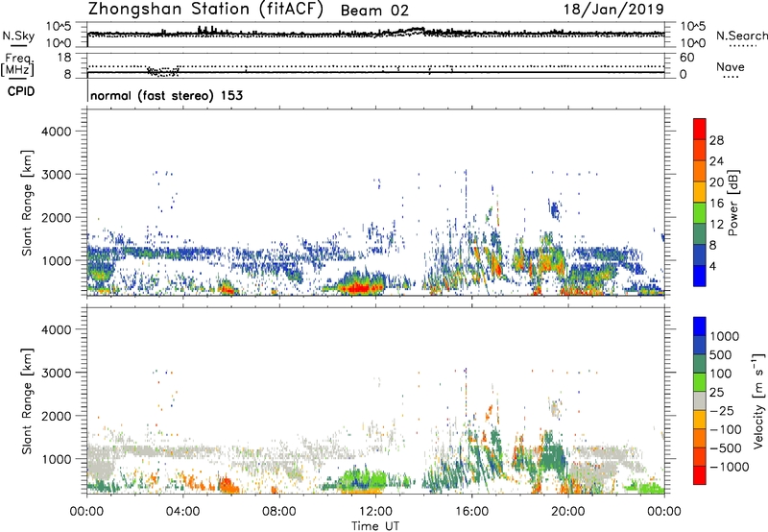The height and width of the screenshot is (532, 768).
Task: Click the red high-power echo near 12:00
Action: coord(360,287)
